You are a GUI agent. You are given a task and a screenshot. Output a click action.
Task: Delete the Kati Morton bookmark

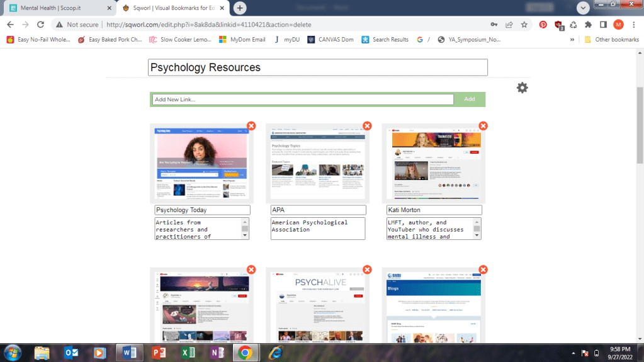pyautogui.click(x=483, y=126)
